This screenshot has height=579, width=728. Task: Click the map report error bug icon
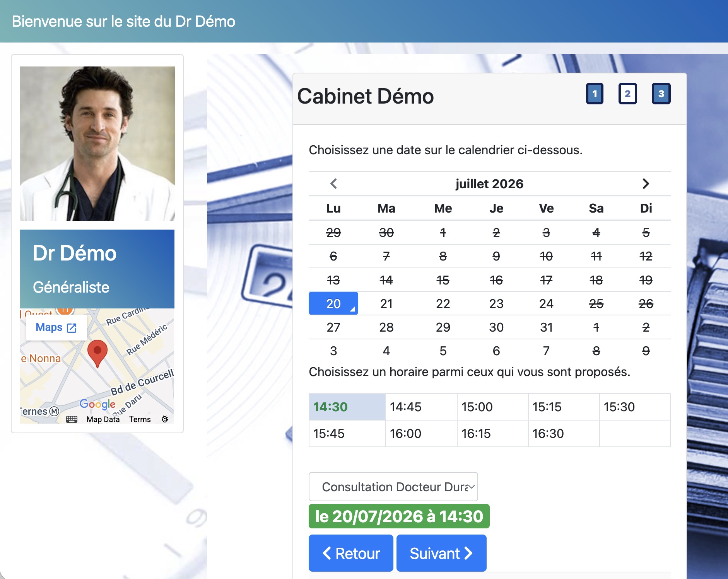(x=165, y=419)
